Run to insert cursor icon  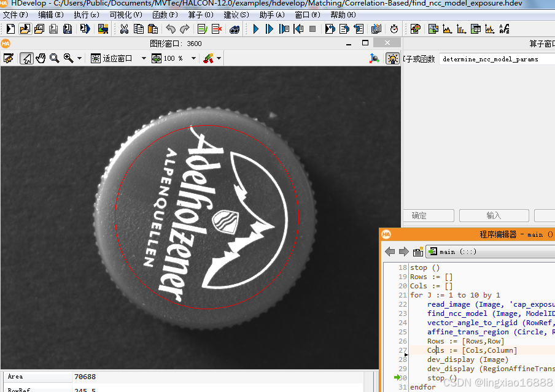click(270, 29)
